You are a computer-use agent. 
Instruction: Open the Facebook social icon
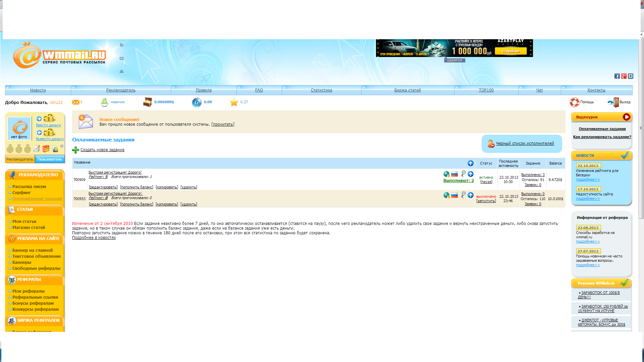point(617,76)
